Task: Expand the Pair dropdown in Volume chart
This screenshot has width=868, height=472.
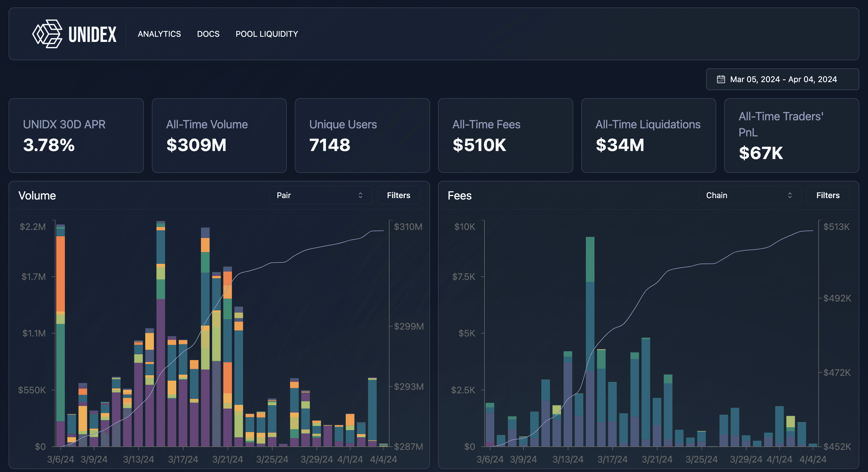Action: coord(320,195)
